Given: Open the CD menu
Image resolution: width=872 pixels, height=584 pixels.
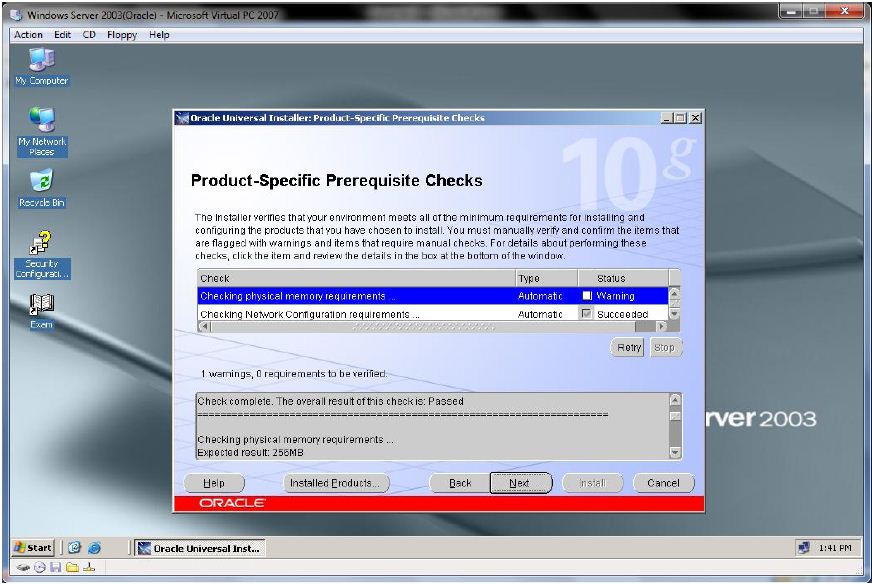Looking at the screenshot, I should click(89, 34).
